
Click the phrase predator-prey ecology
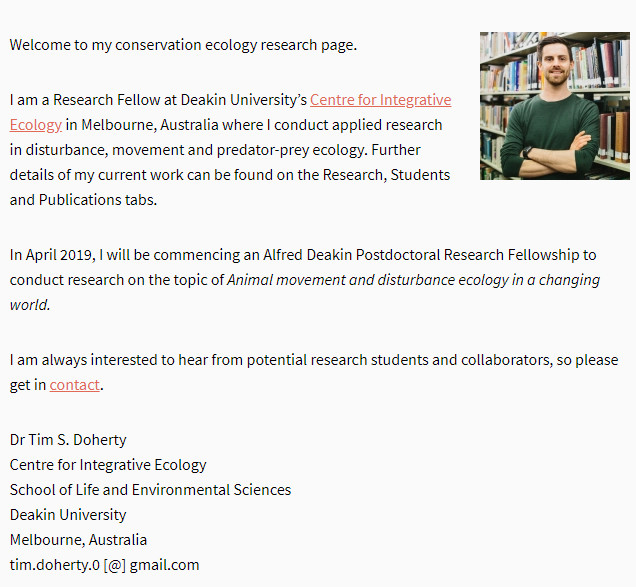point(292,150)
